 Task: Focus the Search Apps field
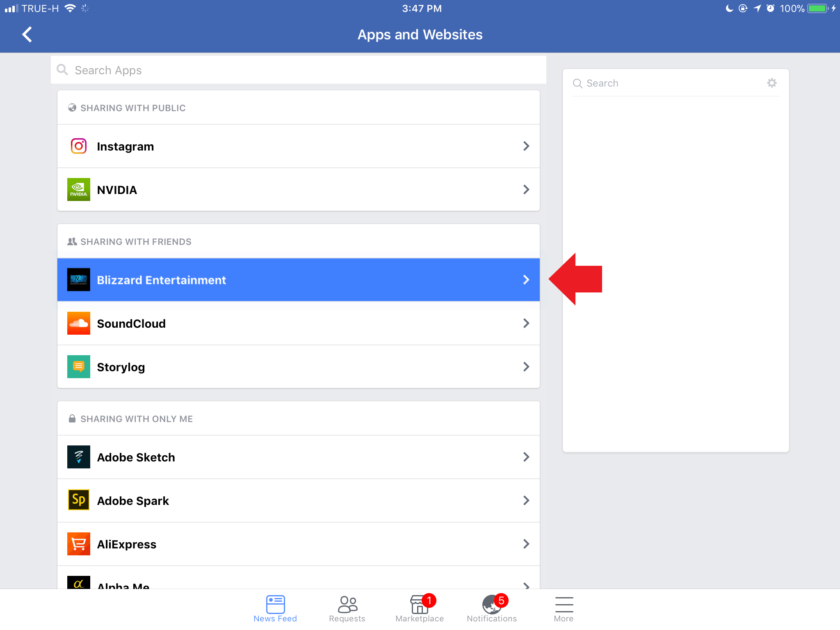pos(299,70)
